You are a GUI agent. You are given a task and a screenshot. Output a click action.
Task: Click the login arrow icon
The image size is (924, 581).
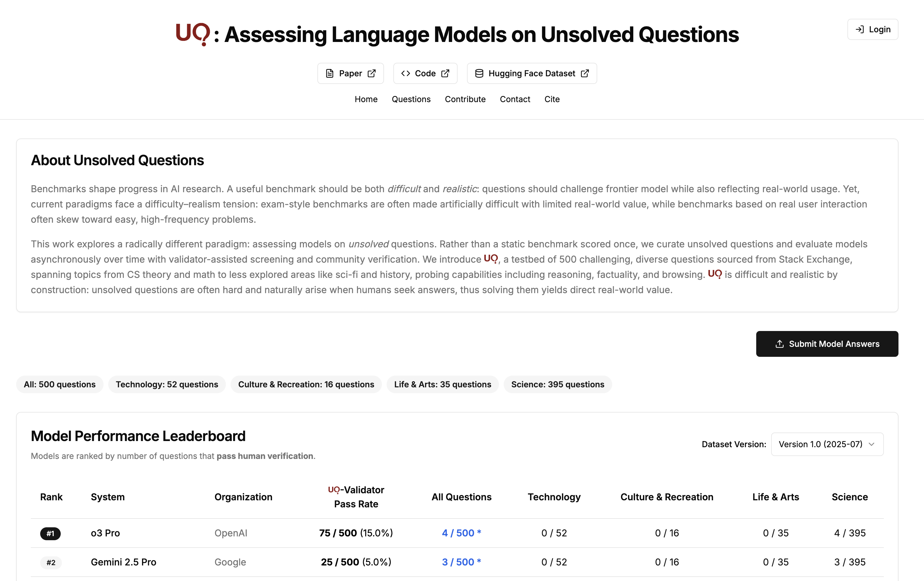[x=860, y=30]
